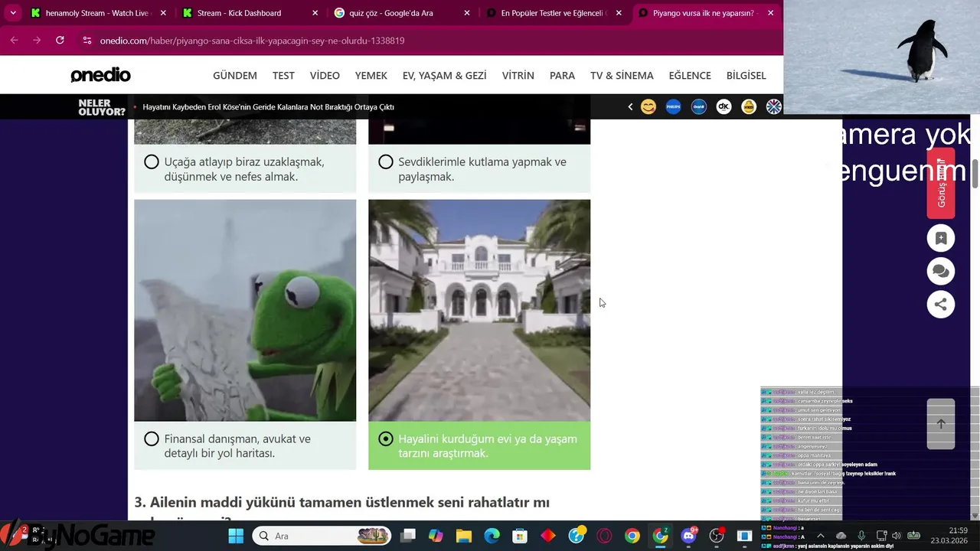The width and height of the screenshot is (980, 551).
Task: Open GÜNDEM menu item
Action: pos(235,75)
